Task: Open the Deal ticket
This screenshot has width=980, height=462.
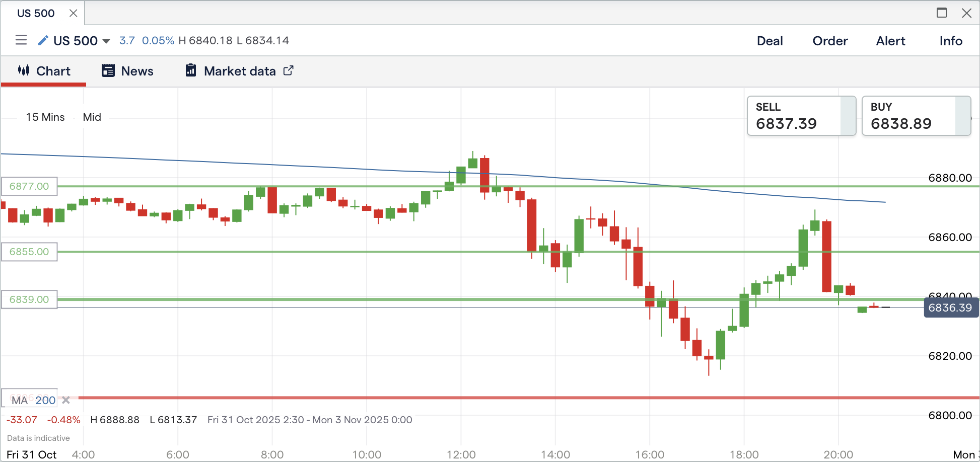Action: (769, 41)
